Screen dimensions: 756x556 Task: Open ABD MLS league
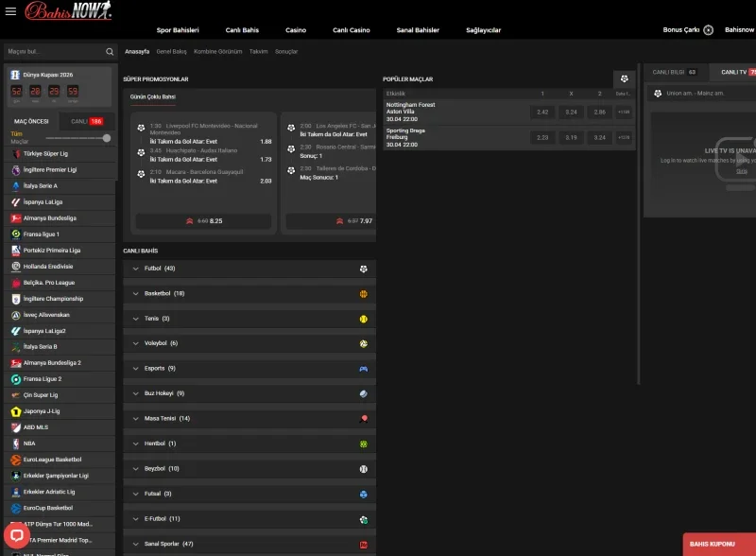[60, 427]
